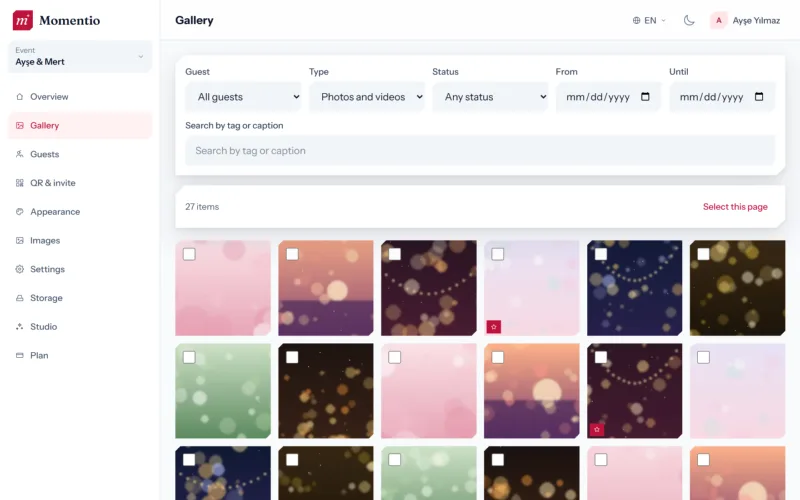This screenshot has height=500, width=800.
Task: Click the Gallery image icon in sidebar
Action: [x=19, y=126]
